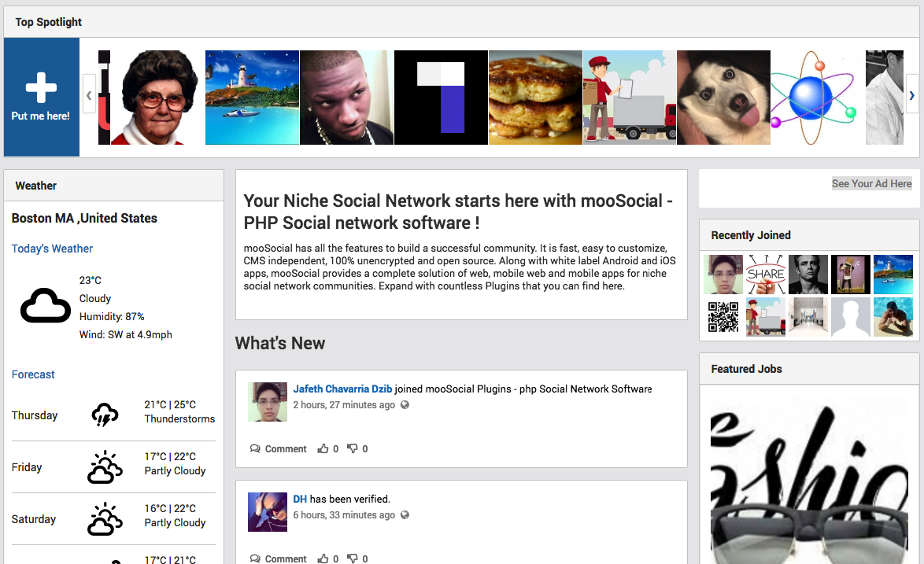Click the Wind: SW at 4.9mph reading
924x564 pixels.
(x=126, y=335)
